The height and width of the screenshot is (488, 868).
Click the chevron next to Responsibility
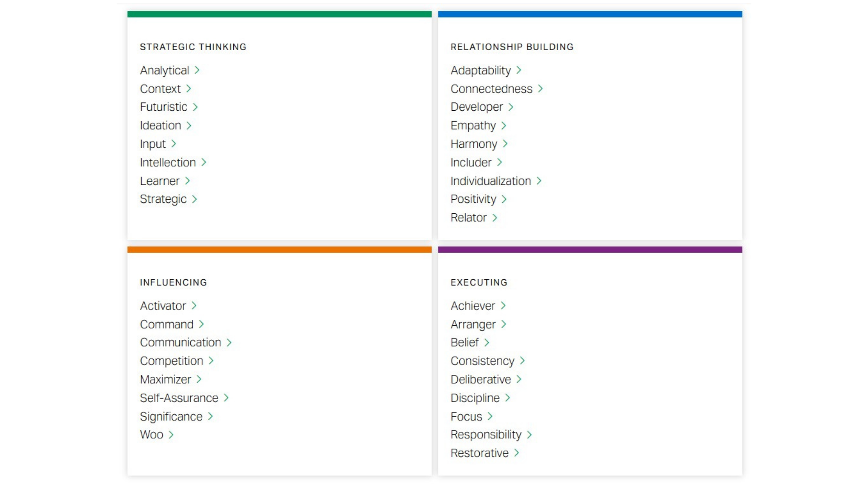(x=529, y=435)
